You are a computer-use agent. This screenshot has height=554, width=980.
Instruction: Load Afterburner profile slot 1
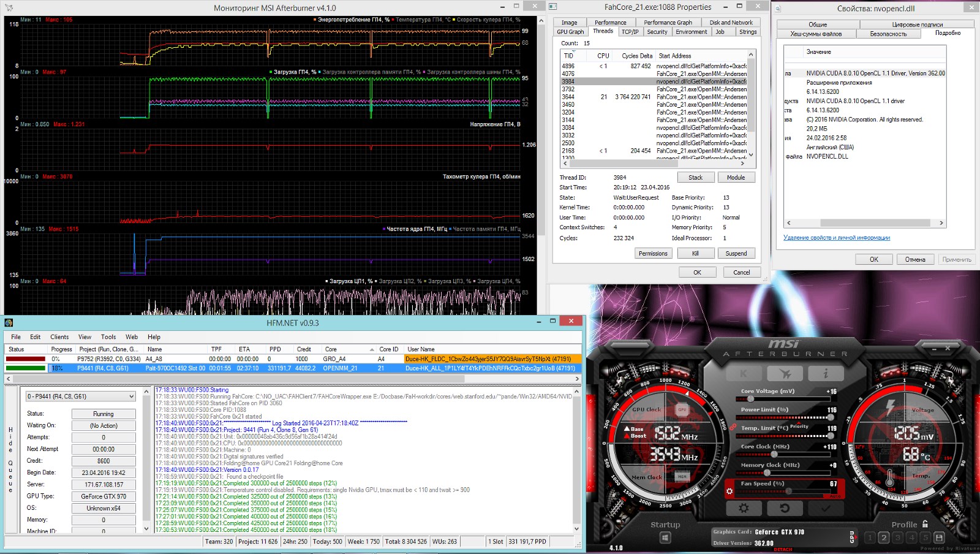(x=870, y=537)
